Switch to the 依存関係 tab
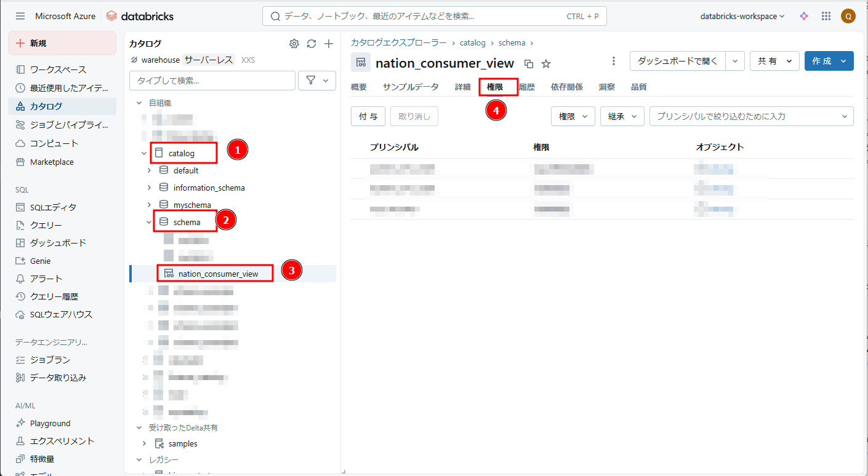Screen dimensions: 868x476 tap(566, 87)
